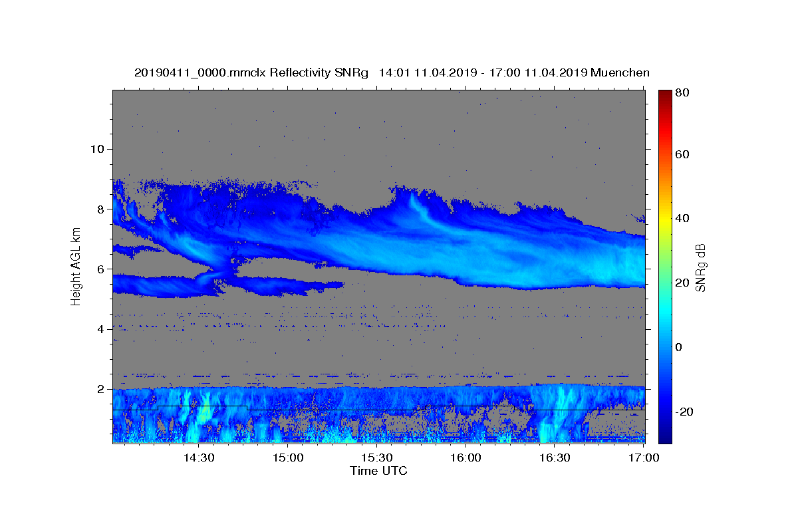Click the colorbar value label 60
798x532 pixels.
click(682, 154)
